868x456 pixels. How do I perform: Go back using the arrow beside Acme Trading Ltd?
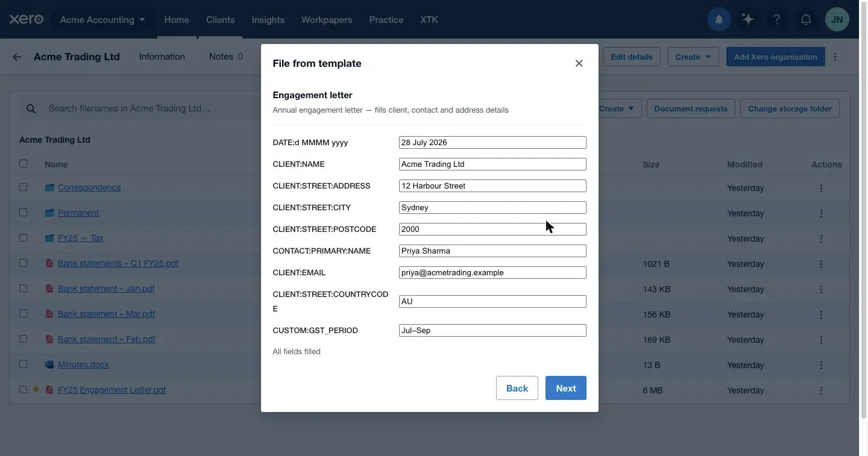17,57
